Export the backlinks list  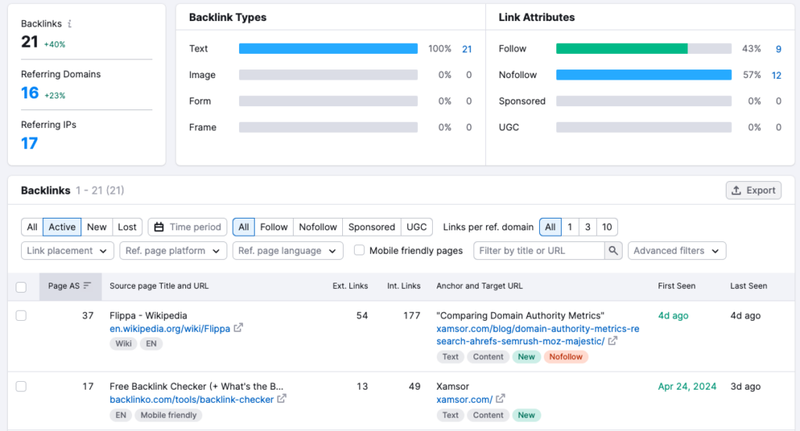click(x=752, y=190)
